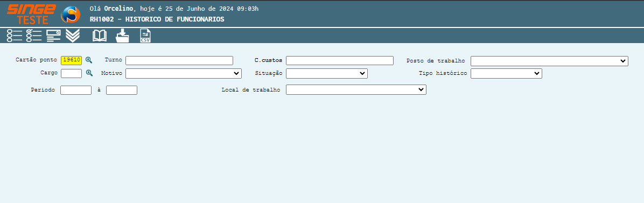Open the Local de trabalho dropdown
Image resolution: width=644 pixels, height=203 pixels.
point(356,89)
